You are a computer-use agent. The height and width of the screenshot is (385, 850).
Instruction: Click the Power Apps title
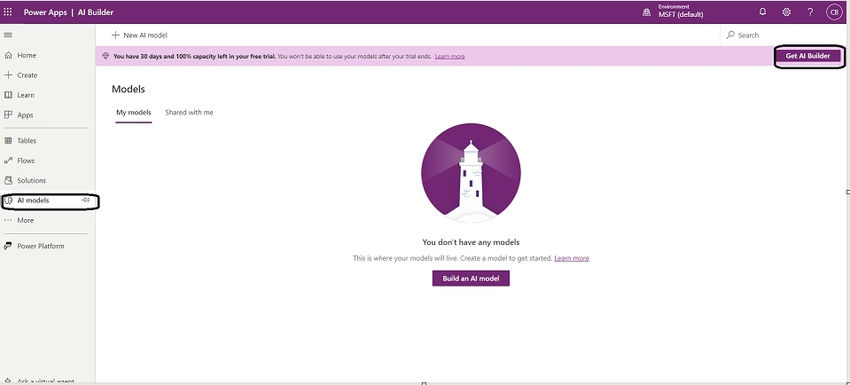pyautogui.click(x=46, y=12)
